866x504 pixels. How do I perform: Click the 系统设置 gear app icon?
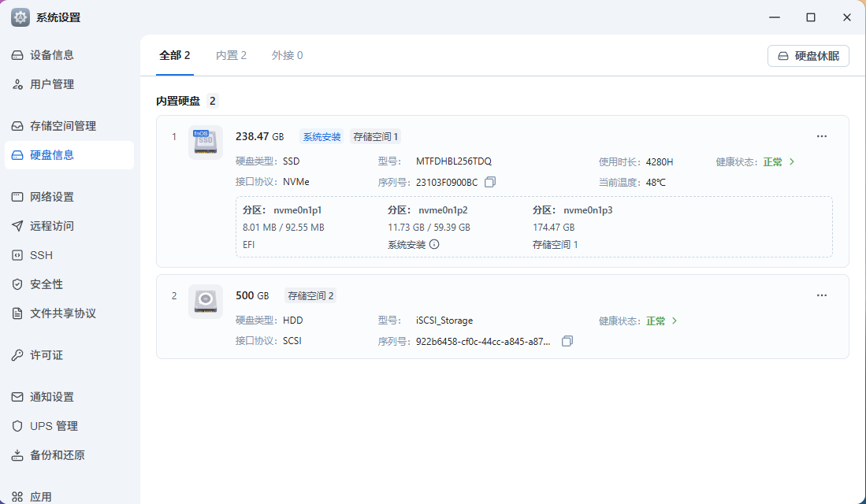(20, 17)
